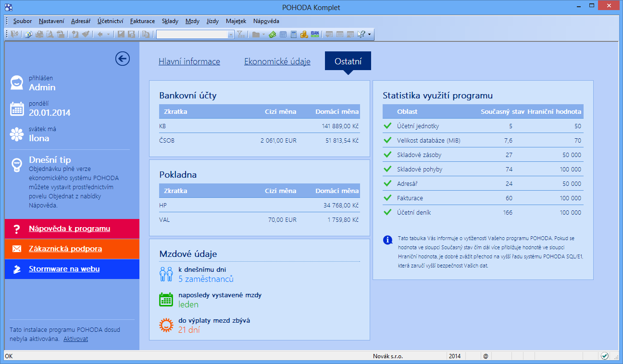The height and width of the screenshot is (364, 623).
Task: Click the KB bank account row
Action: pos(259,126)
